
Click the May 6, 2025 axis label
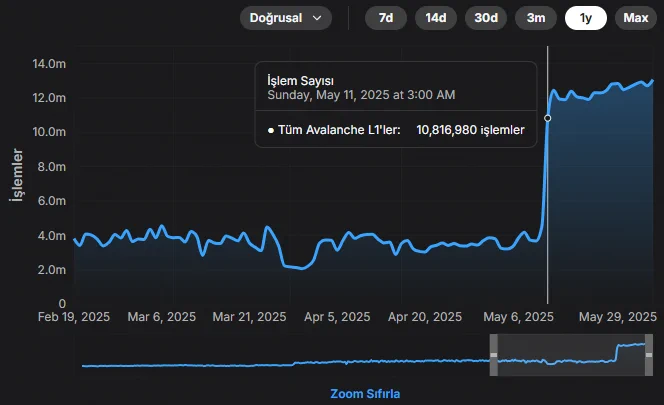point(518,317)
